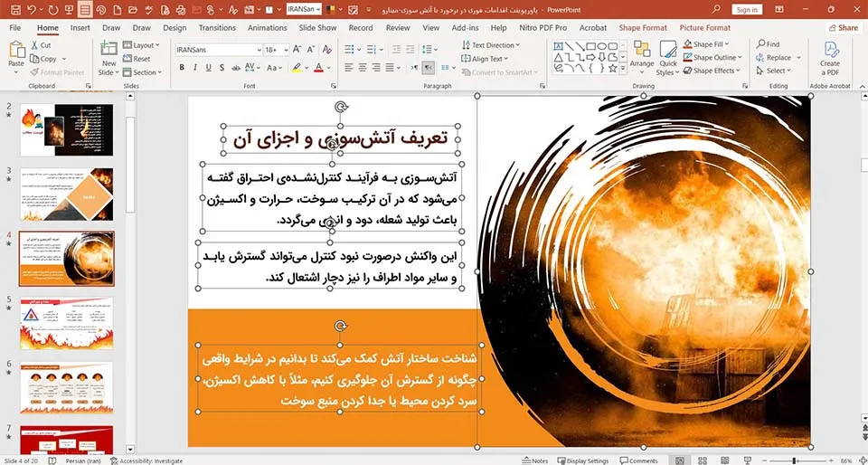
Task: Select the star shape in shapes gallery
Action: (x=612, y=68)
